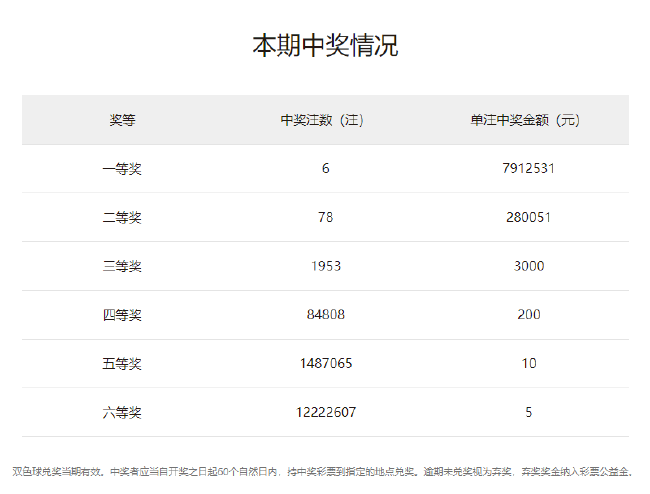
Task: Click the fourth prize amount 200
Action: point(528,315)
